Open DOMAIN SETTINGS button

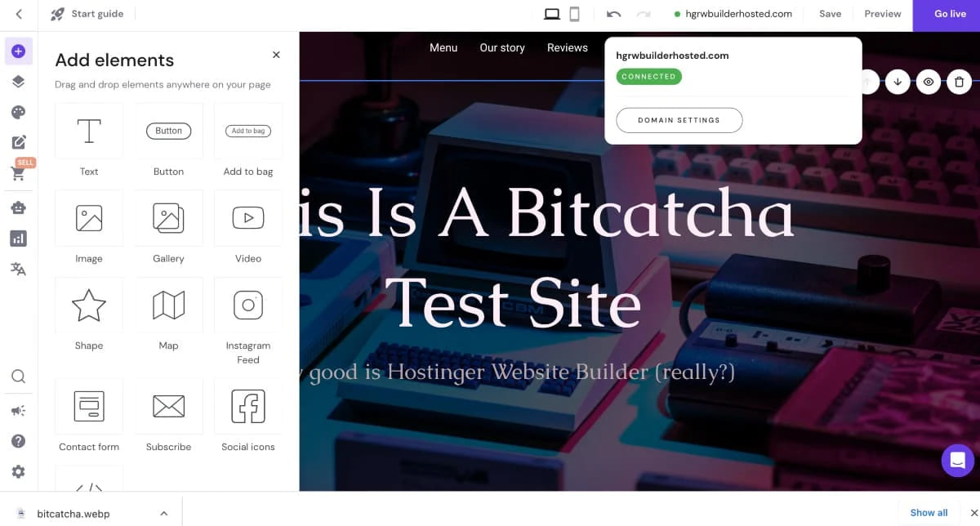[x=679, y=120]
